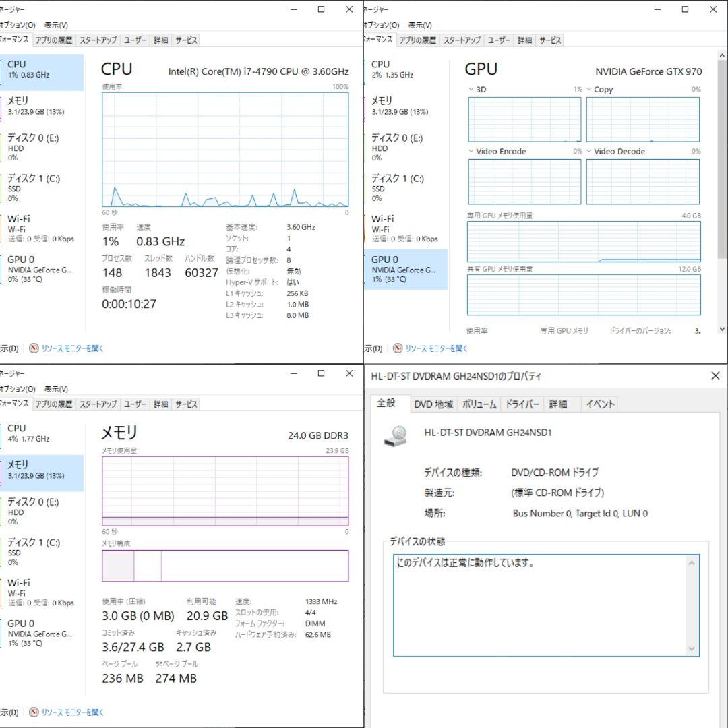Open the オプション menu

click(17, 25)
